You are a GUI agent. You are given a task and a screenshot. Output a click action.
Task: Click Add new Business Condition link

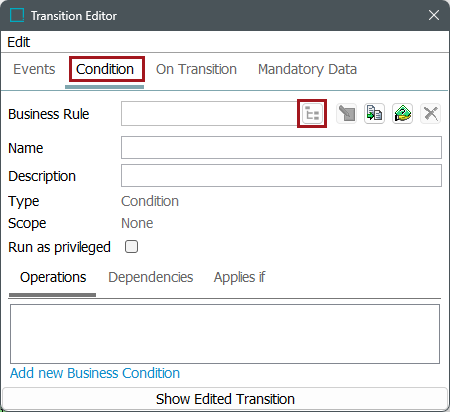pyautogui.click(x=95, y=373)
